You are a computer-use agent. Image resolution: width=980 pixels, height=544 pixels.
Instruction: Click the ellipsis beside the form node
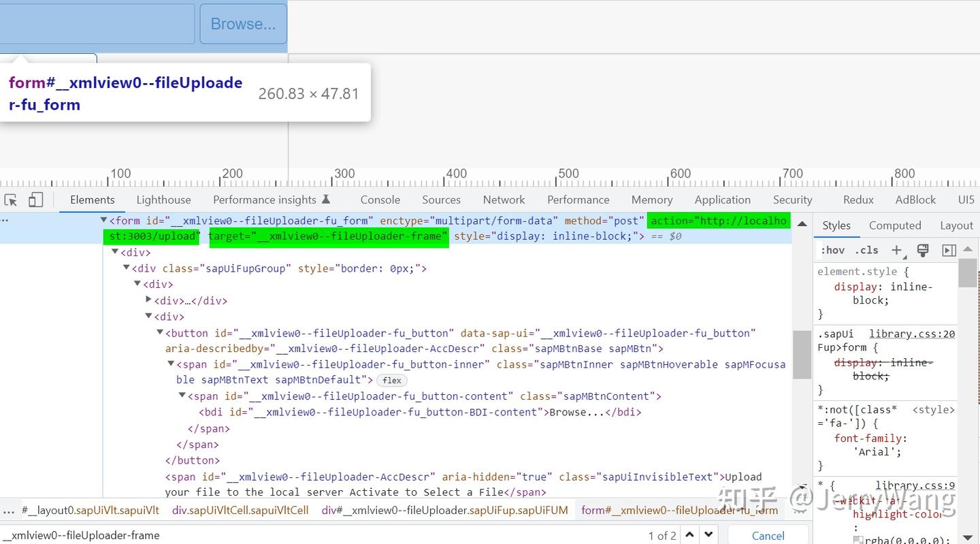click(5, 221)
